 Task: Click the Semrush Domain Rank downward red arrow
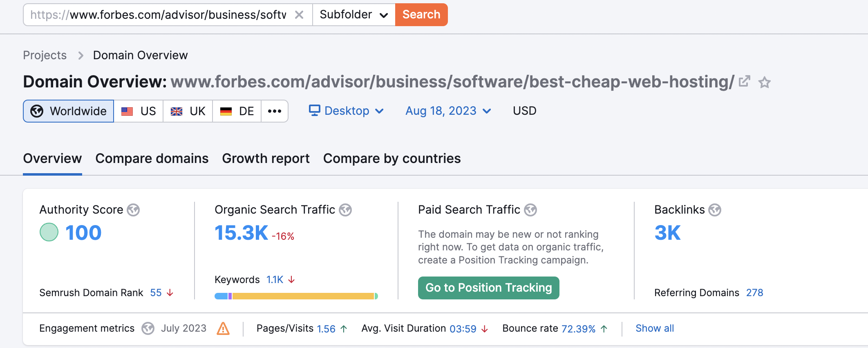click(x=170, y=293)
